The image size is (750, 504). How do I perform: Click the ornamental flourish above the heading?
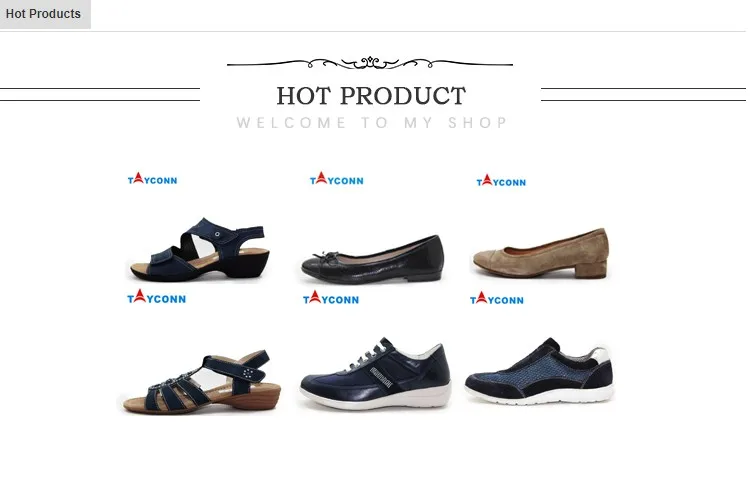click(370, 63)
